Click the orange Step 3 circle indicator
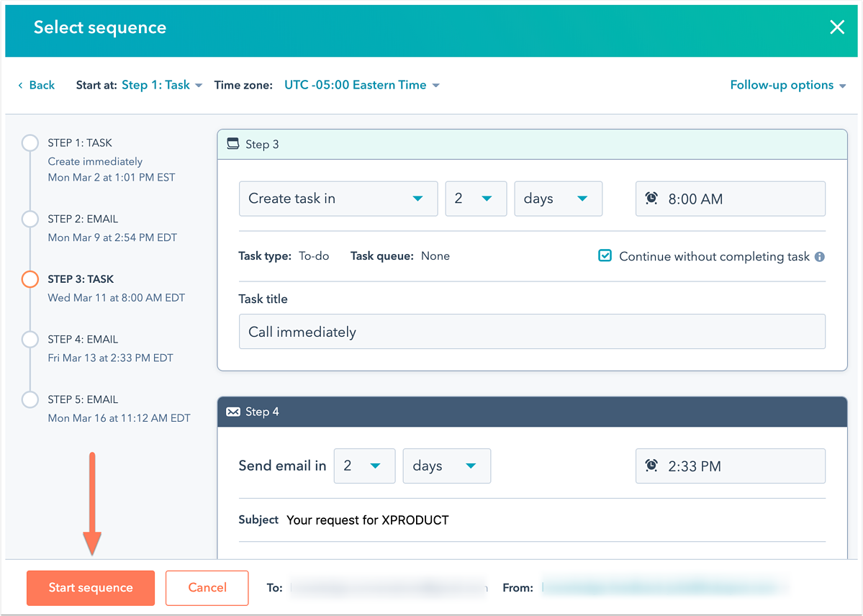The image size is (863, 616). coord(30,279)
